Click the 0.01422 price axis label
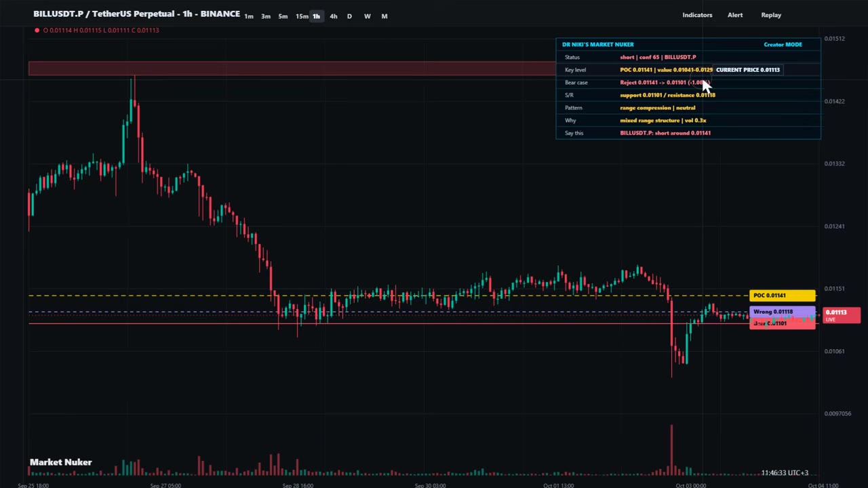 click(835, 101)
